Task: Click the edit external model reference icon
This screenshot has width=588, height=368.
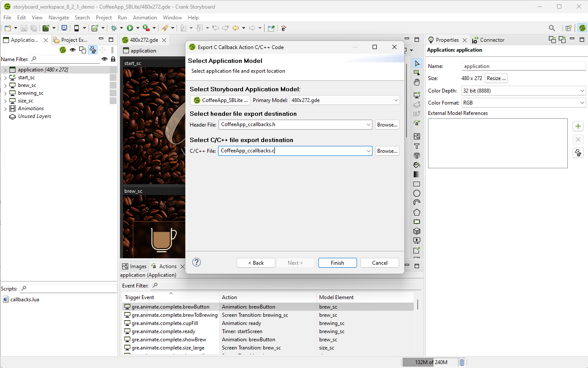Action: (x=578, y=153)
